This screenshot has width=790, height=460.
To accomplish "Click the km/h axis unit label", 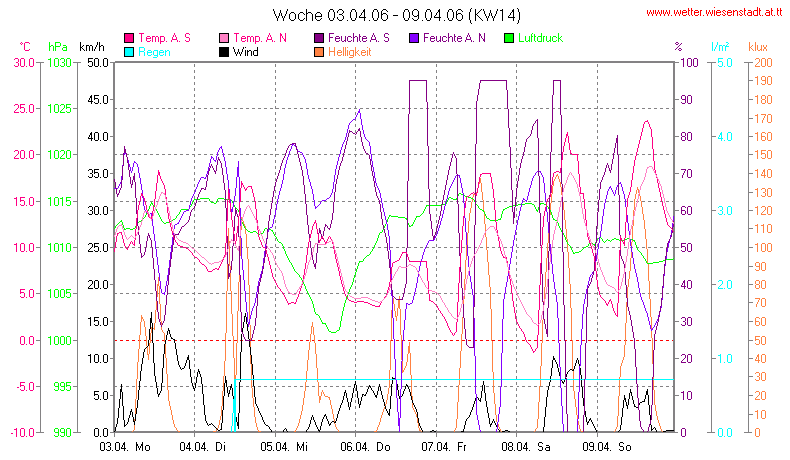I will point(92,47).
